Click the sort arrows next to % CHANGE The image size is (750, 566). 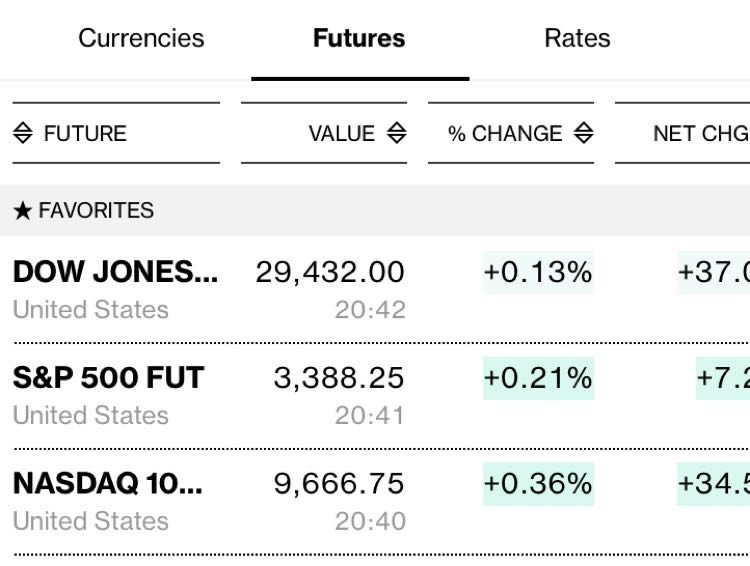click(x=584, y=133)
